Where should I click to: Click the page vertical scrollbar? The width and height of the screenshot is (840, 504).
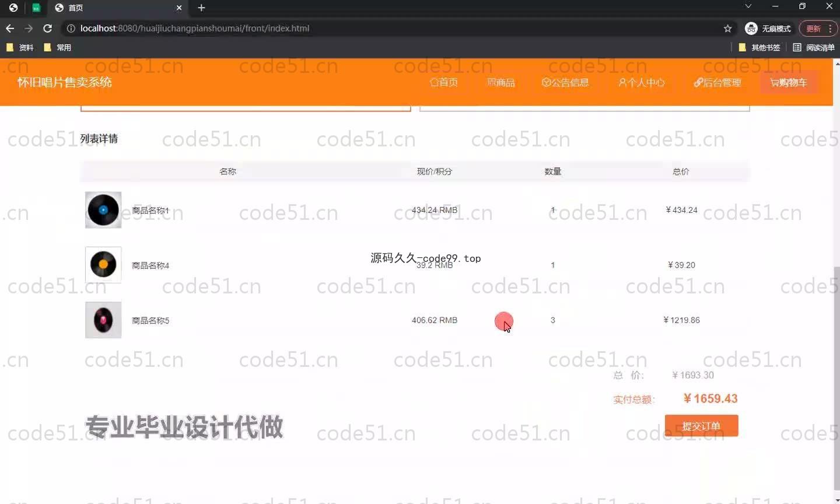(x=836, y=378)
